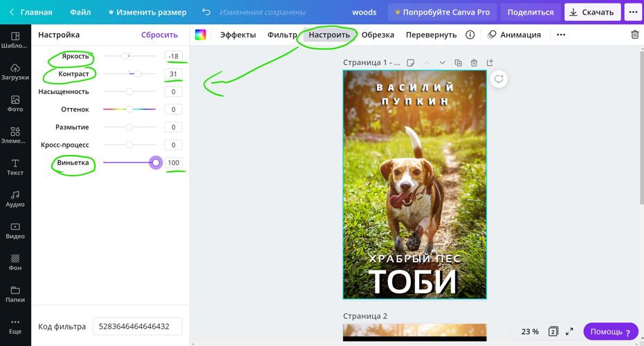Open the image color swatch picker

pyautogui.click(x=201, y=35)
